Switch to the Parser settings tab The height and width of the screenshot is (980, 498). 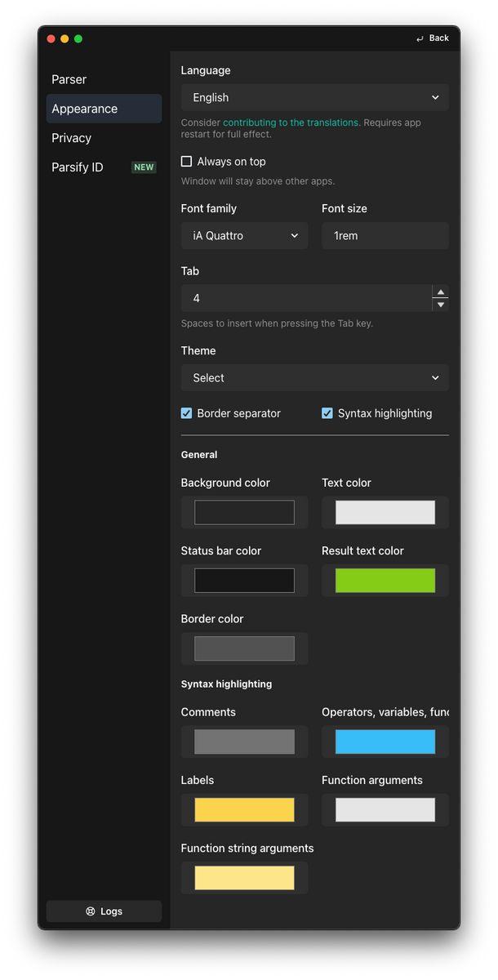tap(69, 79)
